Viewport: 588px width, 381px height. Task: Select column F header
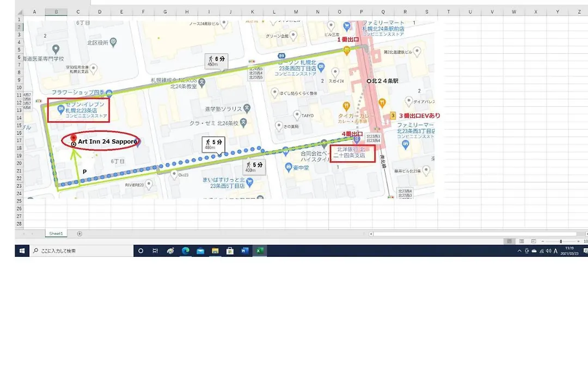tap(143, 12)
